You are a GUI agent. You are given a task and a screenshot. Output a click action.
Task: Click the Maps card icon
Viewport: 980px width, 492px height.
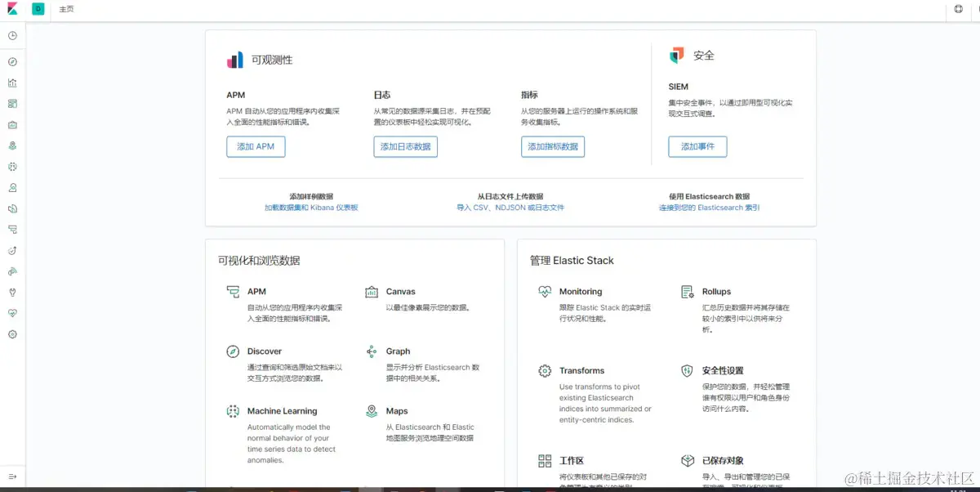[x=372, y=411]
